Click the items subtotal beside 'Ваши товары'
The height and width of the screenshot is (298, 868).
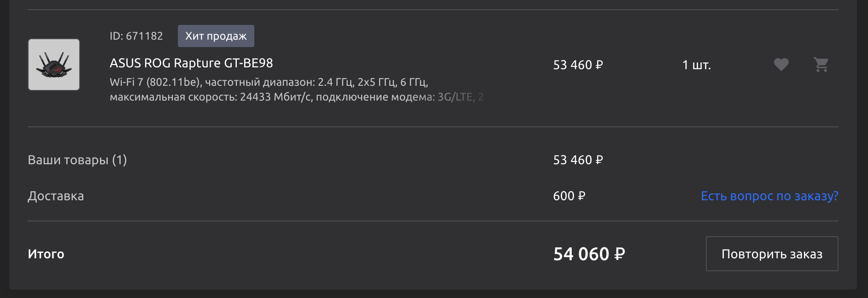578,160
